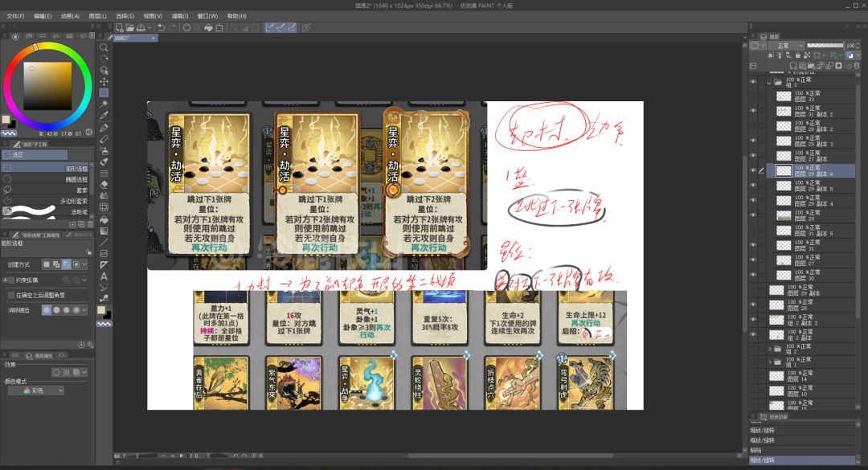Select the Move Layer tool
Image resolution: width=868 pixels, height=470 pixels.
tap(104, 81)
